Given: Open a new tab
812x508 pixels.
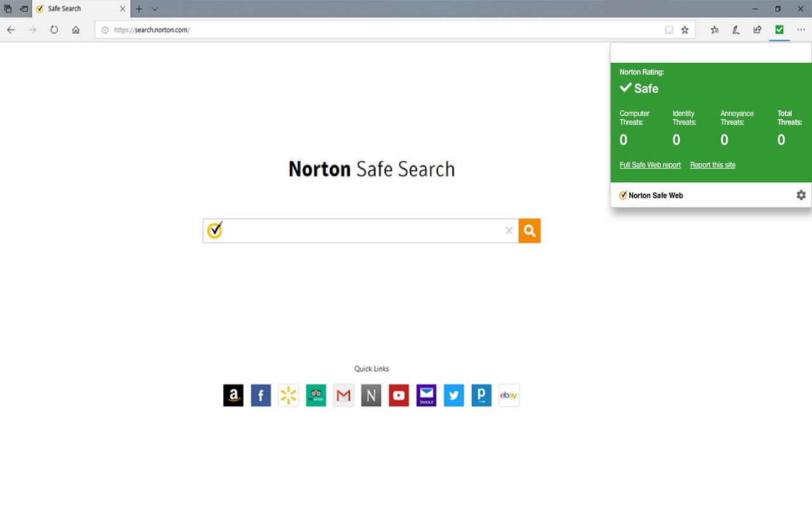Looking at the screenshot, I should tap(139, 9).
